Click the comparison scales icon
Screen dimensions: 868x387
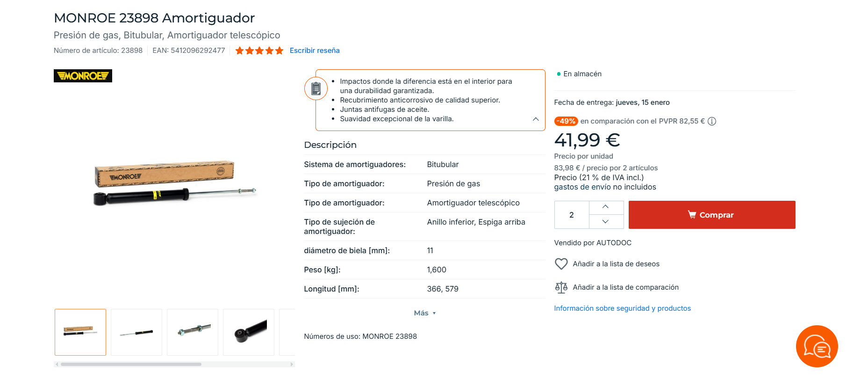(x=561, y=287)
